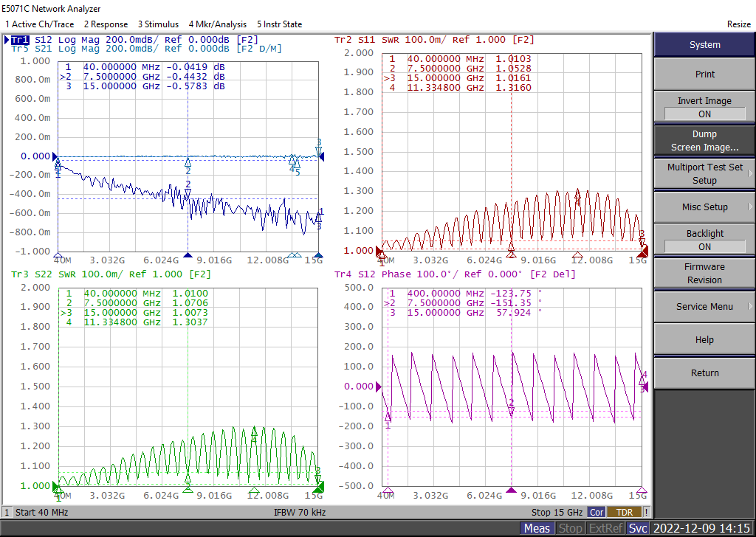Image resolution: width=756 pixels, height=537 pixels.
Task: Select Tr4 S12 Phase trace title
Action: click(455, 274)
